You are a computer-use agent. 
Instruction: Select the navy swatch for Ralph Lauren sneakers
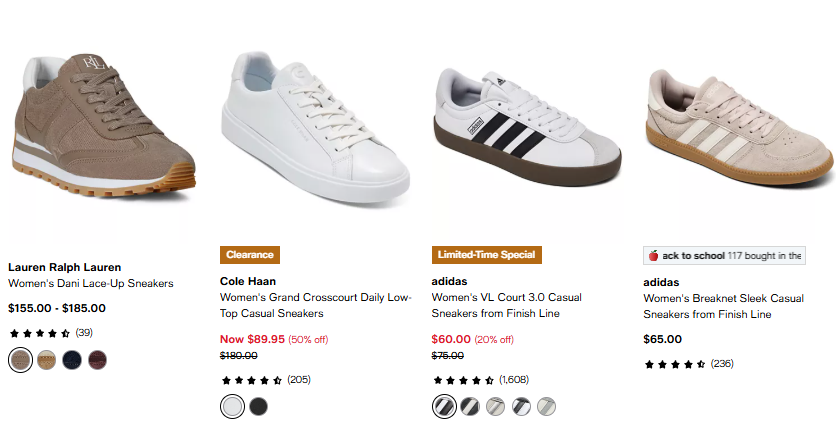(71, 359)
